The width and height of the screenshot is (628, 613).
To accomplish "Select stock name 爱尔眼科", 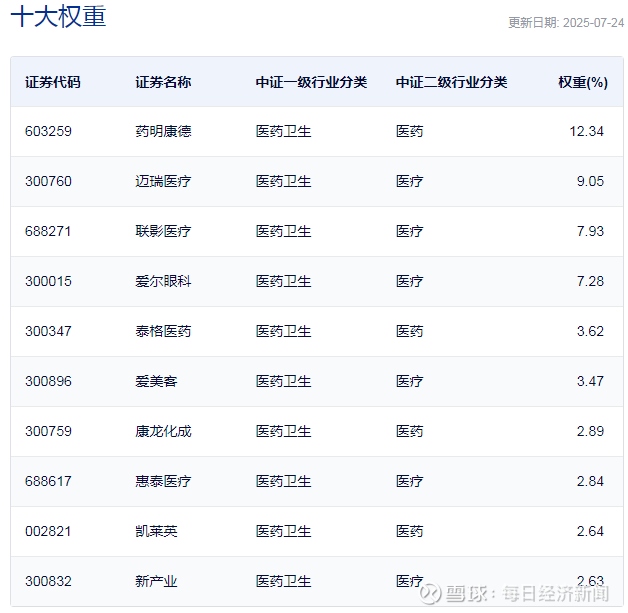I will (163, 281).
